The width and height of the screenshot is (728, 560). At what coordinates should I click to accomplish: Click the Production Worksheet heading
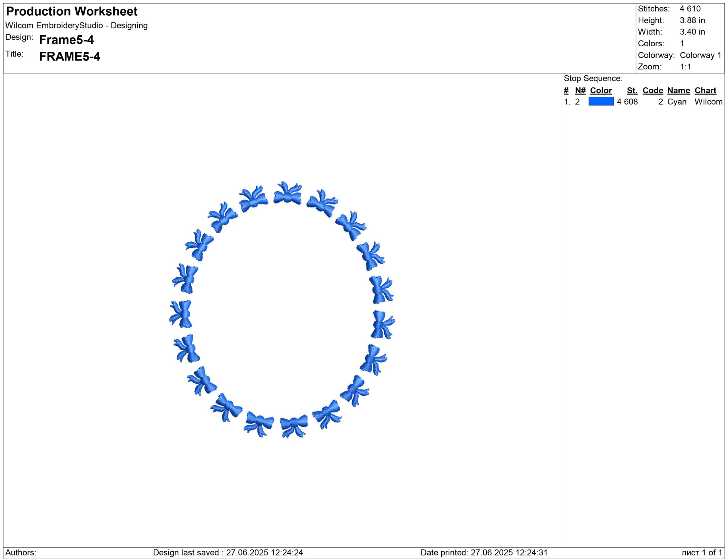point(72,12)
